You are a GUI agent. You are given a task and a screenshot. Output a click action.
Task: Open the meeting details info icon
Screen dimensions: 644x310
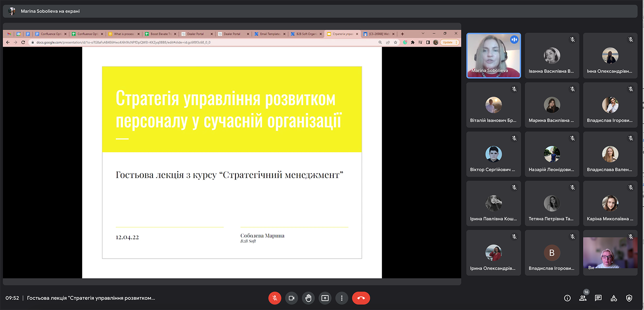point(567,298)
